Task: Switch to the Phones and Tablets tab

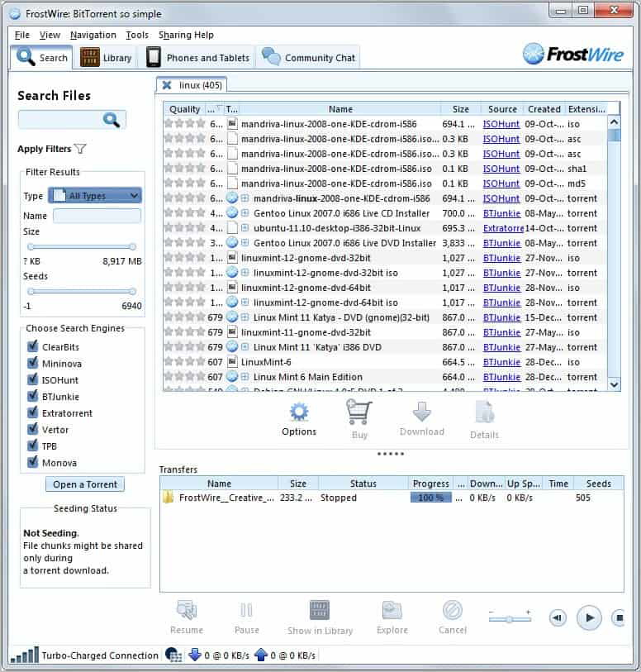Action: coord(197,57)
